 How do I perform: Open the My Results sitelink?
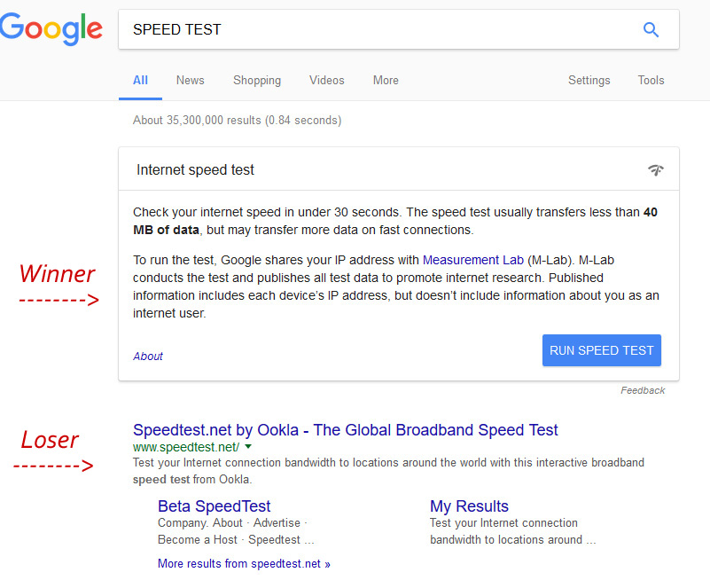click(469, 506)
